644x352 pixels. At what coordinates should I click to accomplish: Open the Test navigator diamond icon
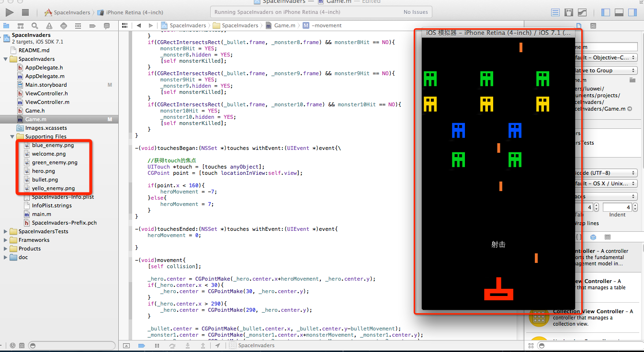(x=64, y=25)
